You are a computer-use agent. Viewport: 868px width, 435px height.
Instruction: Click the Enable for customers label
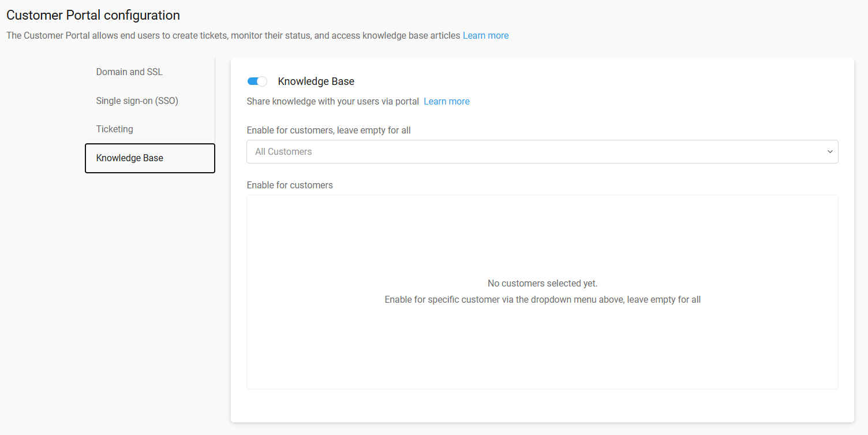click(x=290, y=185)
